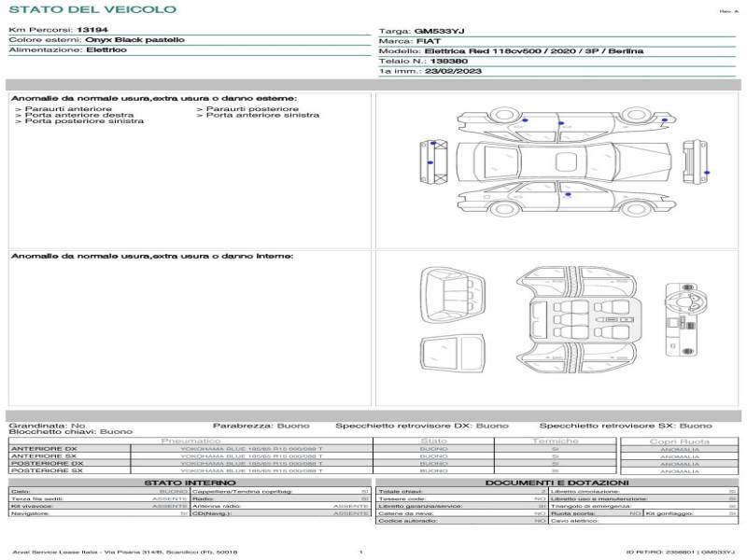Click the Marca value FIAT

point(429,41)
